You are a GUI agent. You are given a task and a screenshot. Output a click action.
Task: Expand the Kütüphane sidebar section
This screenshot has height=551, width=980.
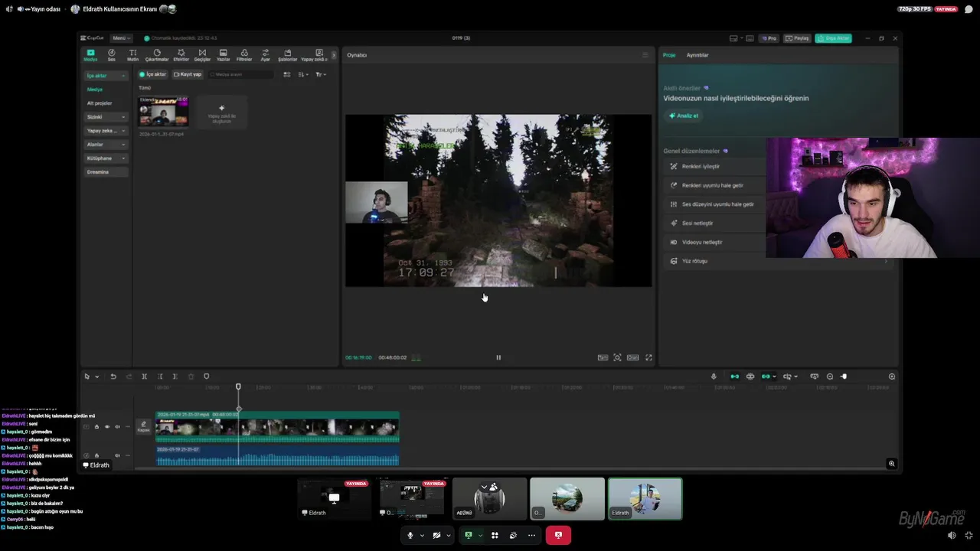tap(106, 158)
